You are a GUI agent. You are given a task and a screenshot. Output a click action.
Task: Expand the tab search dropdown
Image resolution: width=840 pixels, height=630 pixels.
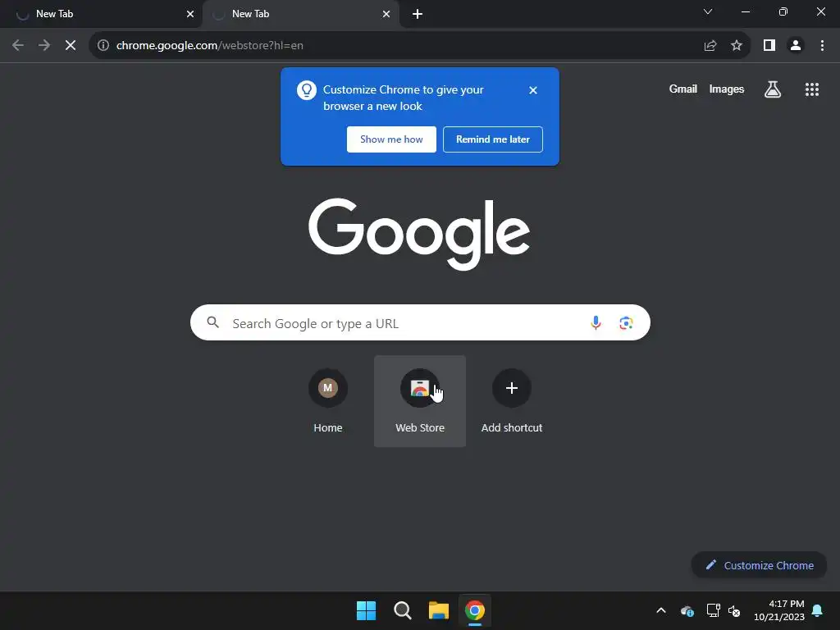click(x=708, y=11)
